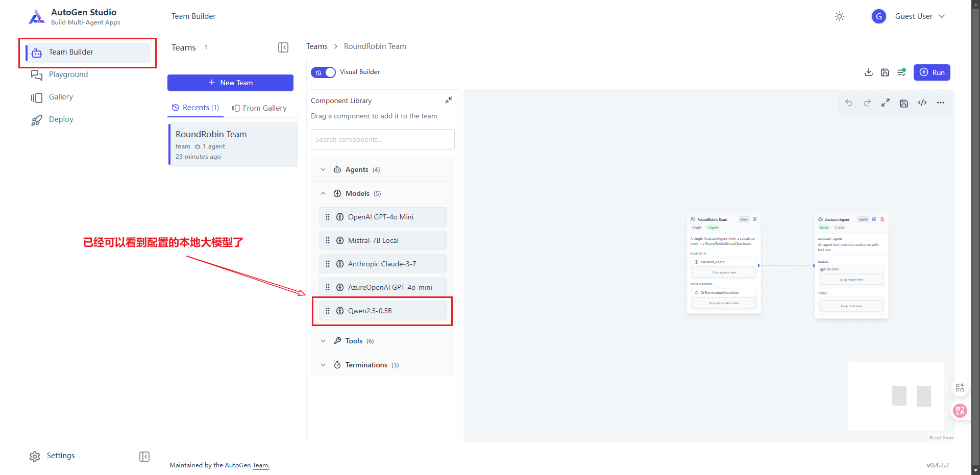The width and height of the screenshot is (980, 475).
Task: Click the drag handle of AzureOpenAI GPT-4o-mini
Action: [x=328, y=287]
